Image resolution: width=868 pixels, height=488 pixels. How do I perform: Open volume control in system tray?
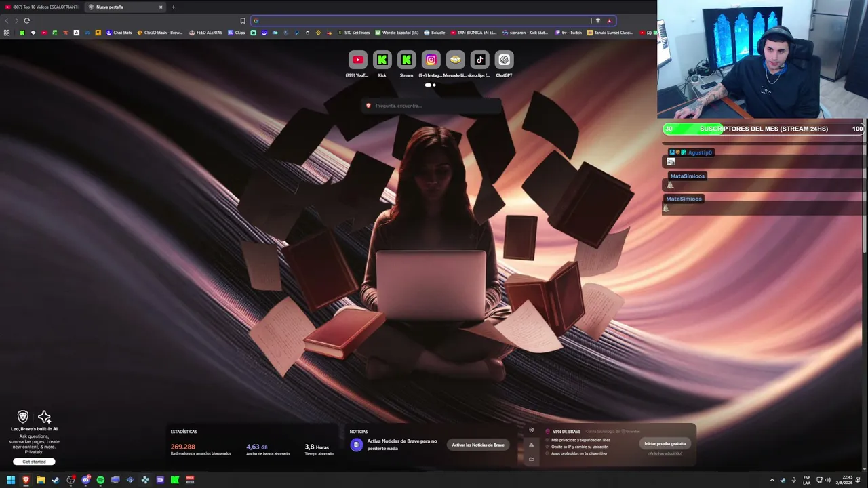(x=827, y=480)
